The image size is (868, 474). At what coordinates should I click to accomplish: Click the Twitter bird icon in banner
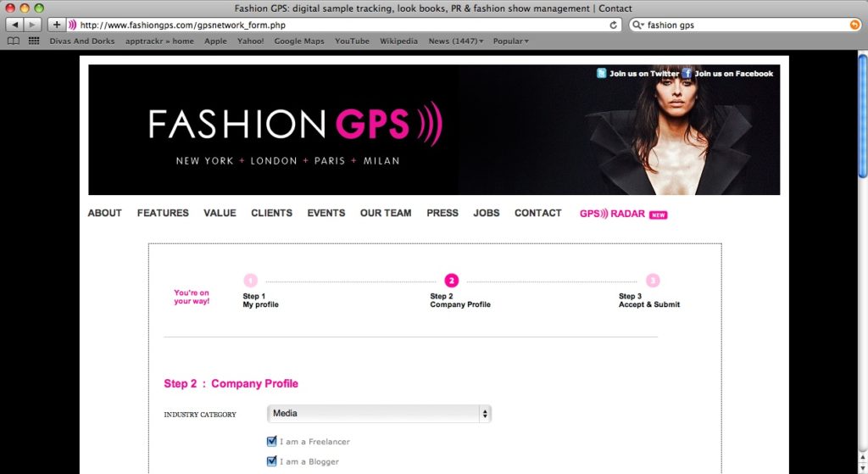602,74
